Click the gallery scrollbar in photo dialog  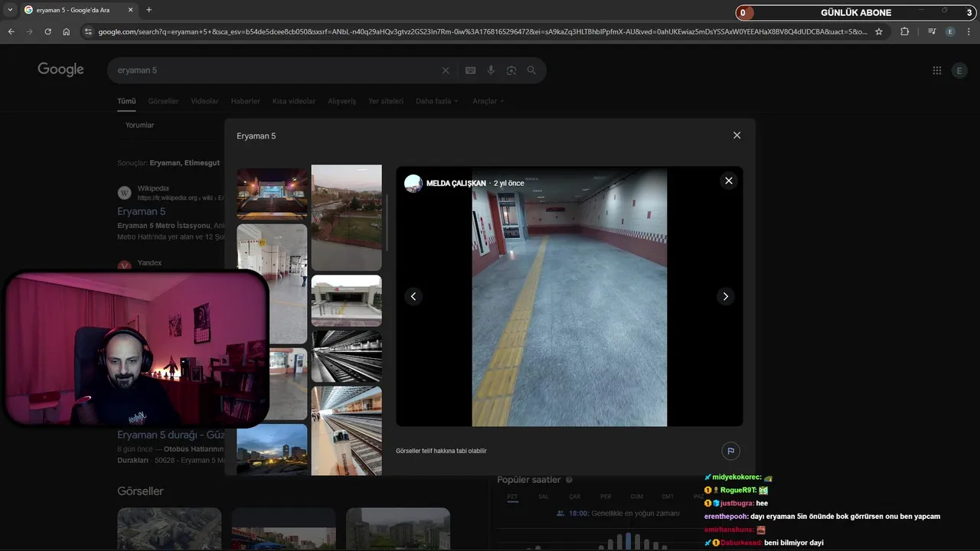pos(387,222)
